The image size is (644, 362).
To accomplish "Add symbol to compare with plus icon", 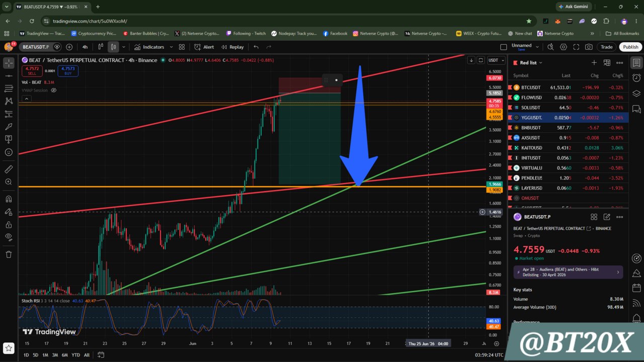I will point(69,47).
